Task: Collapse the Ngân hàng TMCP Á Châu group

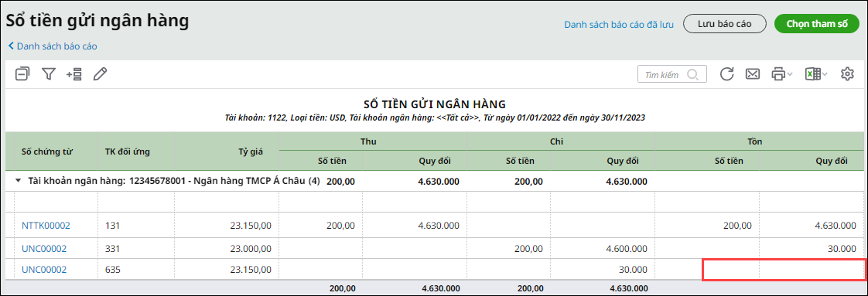Action: [x=19, y=181]
